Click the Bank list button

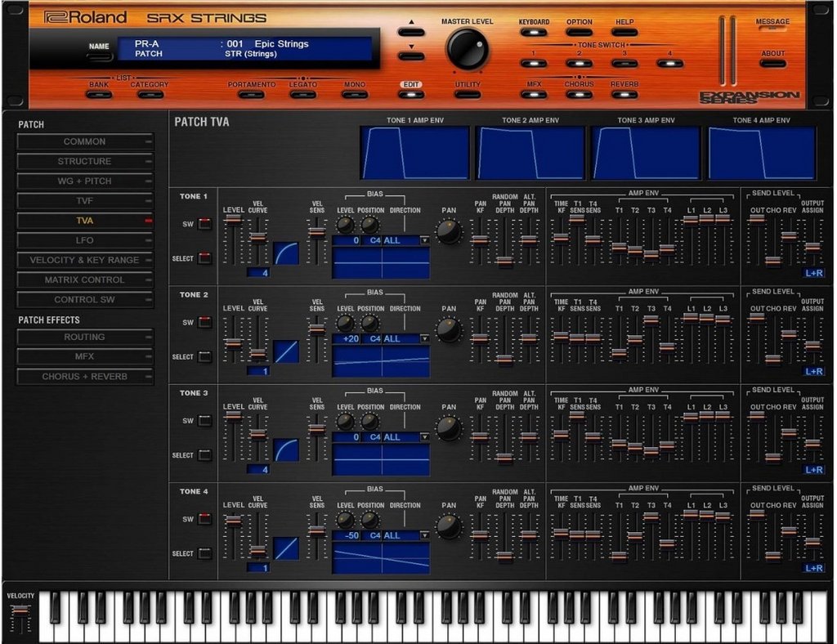(x=99, y=95)
